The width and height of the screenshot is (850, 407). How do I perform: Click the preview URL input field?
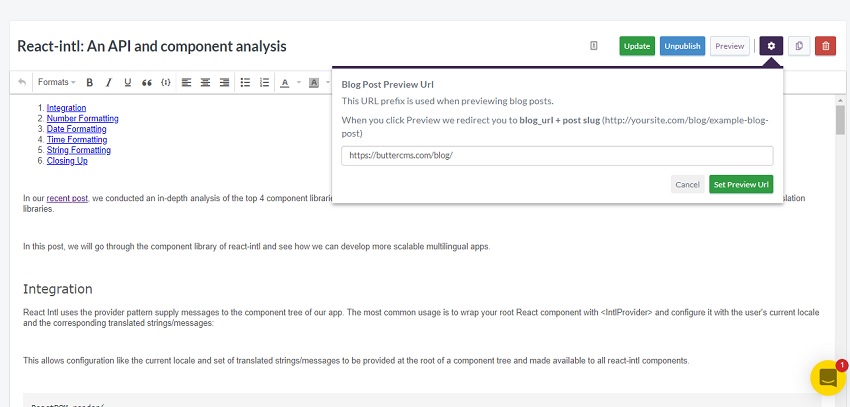click(557, 156)
